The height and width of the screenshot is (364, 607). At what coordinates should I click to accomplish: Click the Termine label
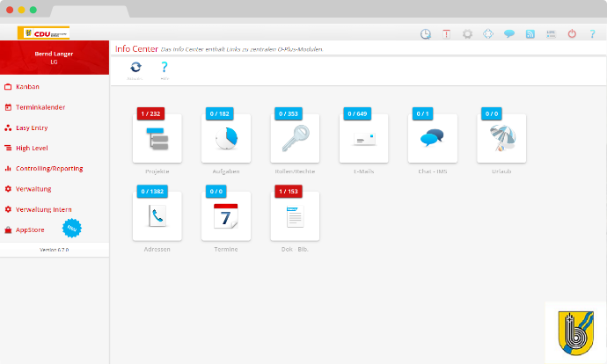coord(226,249)
